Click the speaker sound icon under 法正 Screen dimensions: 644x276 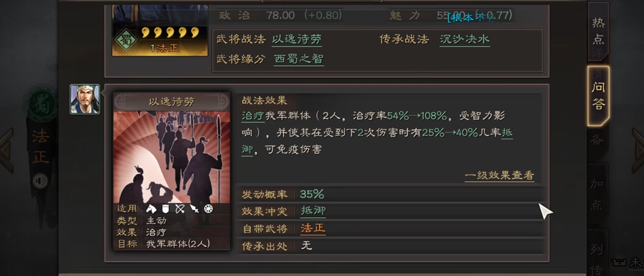click(40, 181)
